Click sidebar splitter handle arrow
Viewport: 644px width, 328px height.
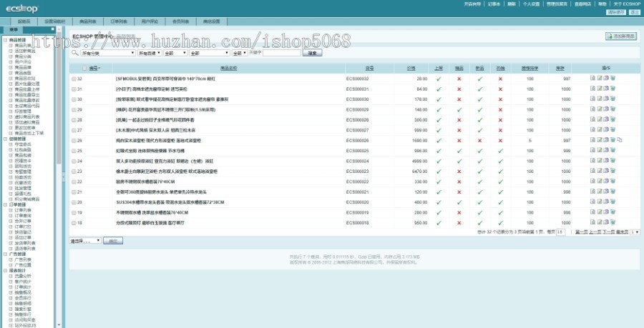pyautogui.click(x=63, y=177)
